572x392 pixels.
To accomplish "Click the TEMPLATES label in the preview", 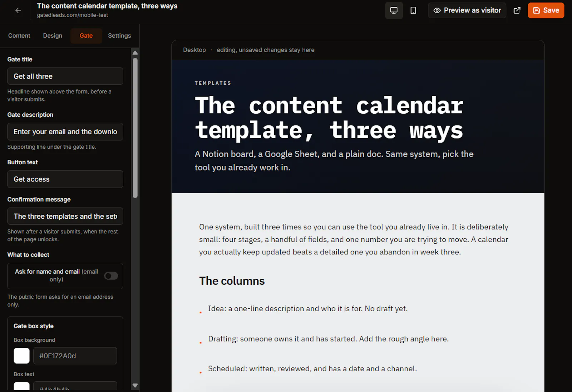I will 213,83.
